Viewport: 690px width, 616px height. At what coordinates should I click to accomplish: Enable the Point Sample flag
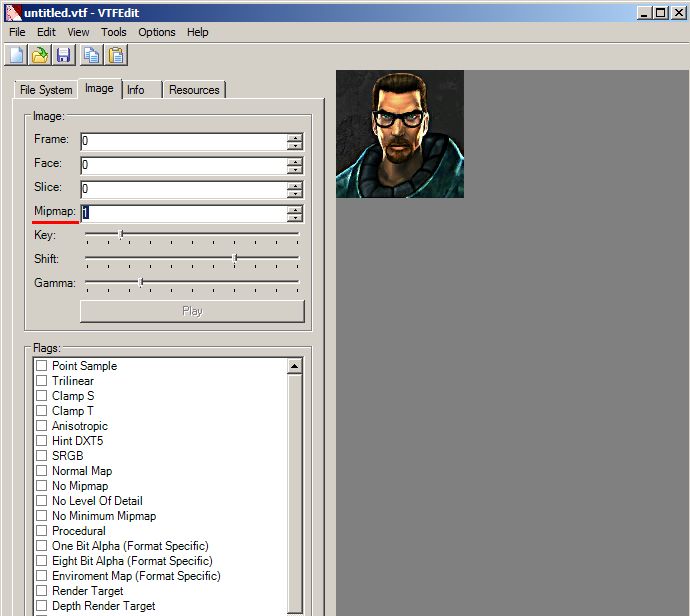click(x=41, y=366)
